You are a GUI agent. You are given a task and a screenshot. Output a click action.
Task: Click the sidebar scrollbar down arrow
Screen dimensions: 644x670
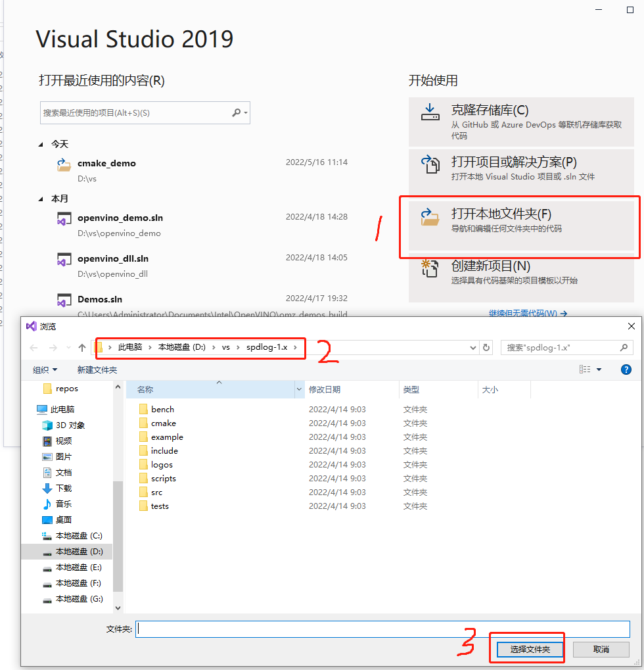coord(118,608)
